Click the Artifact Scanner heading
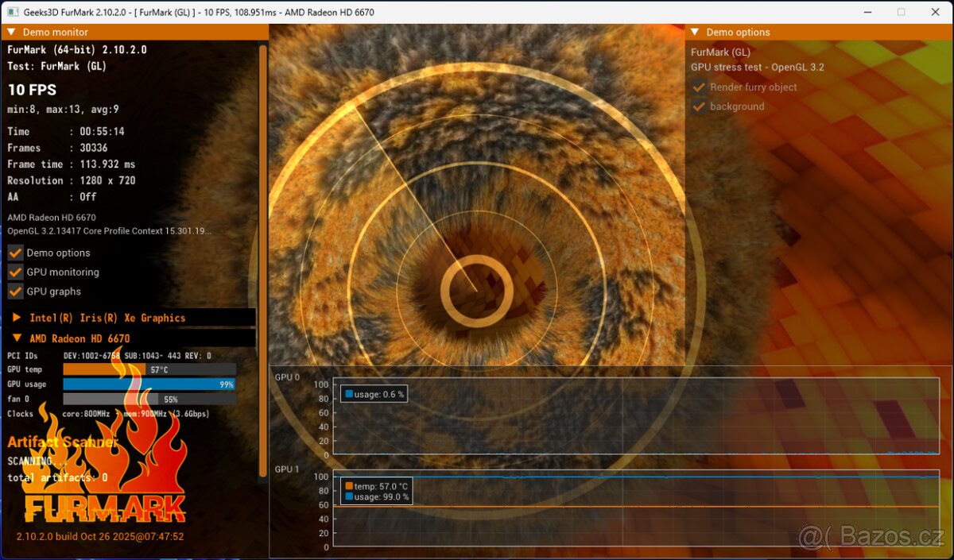 point(63,442)
